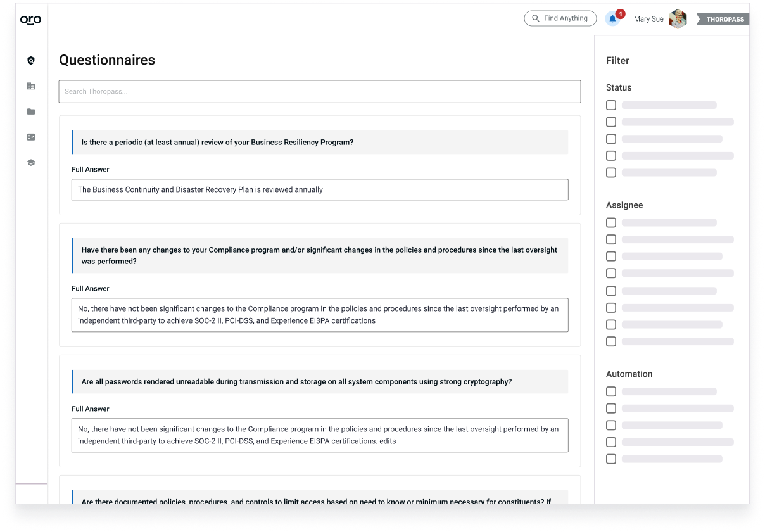Click the Filter panel heading
This screenshot has width=765, height=532.
coord(617,61)
